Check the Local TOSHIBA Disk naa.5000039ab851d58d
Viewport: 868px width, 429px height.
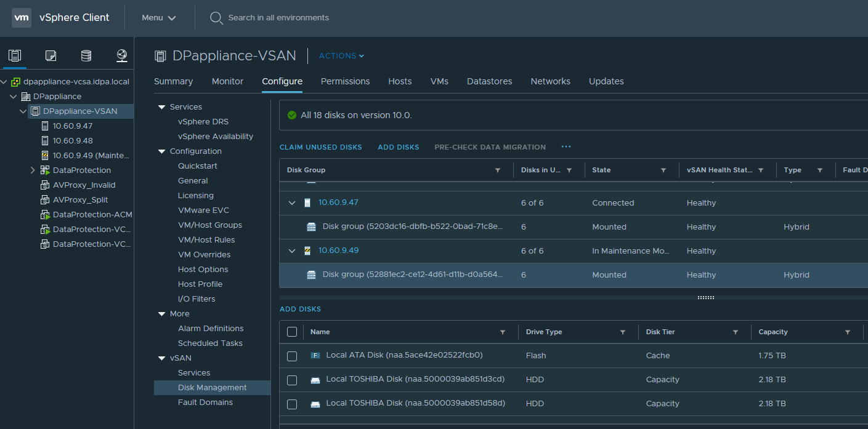click(292, 404)
